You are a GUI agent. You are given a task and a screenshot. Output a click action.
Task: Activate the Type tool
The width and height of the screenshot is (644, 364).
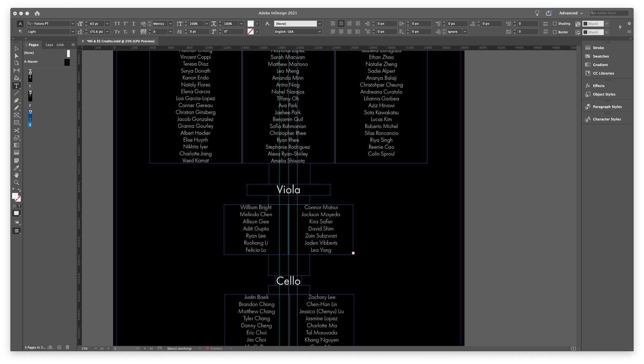(x=16, y=86)
